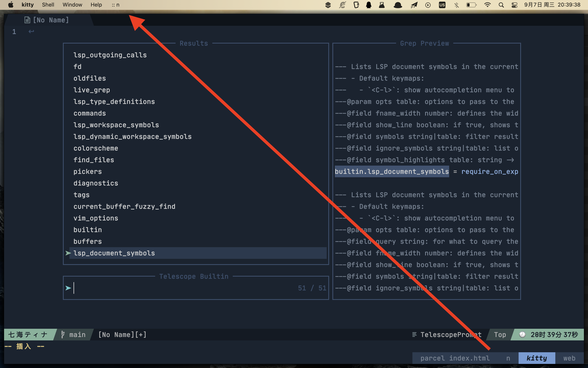Screen dimensions: 588x368
Task: Open the Shell menu
Action: 48,5
